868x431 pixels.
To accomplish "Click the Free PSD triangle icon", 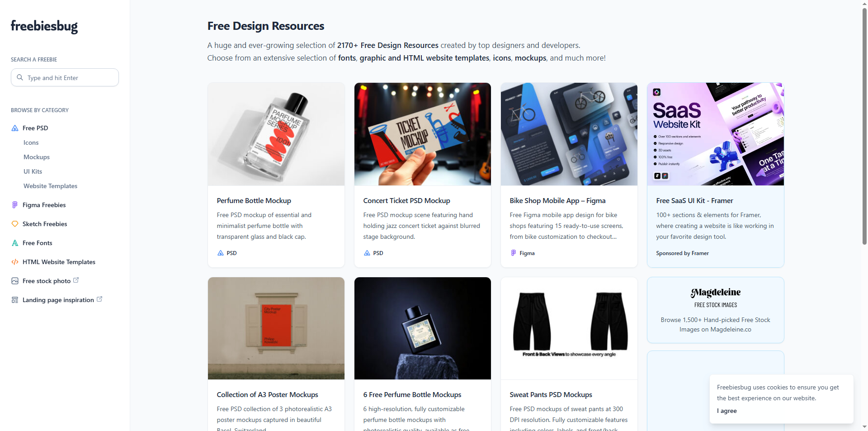I will pyautogui.click(x=15, y=128).
